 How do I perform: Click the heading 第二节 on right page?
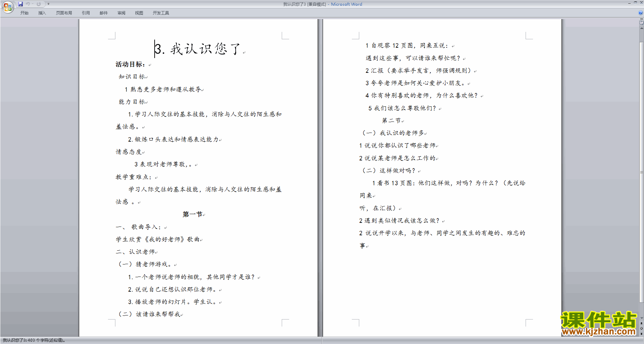391,120
